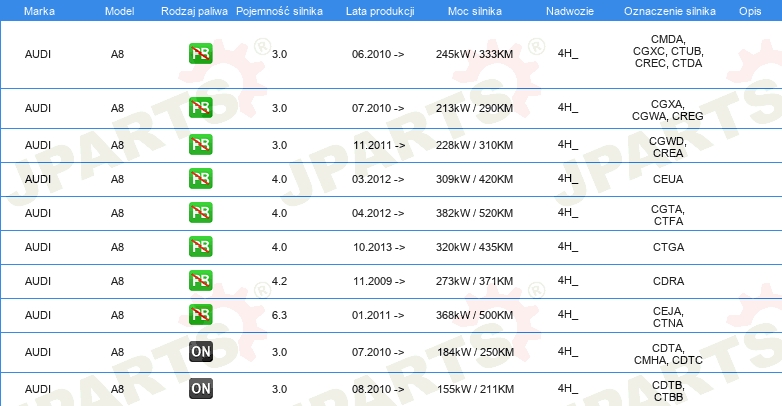Click the A8 model cell in the 368kW / 500KM row
This screenshot has width=782, height=406.
tap(117, 315)
